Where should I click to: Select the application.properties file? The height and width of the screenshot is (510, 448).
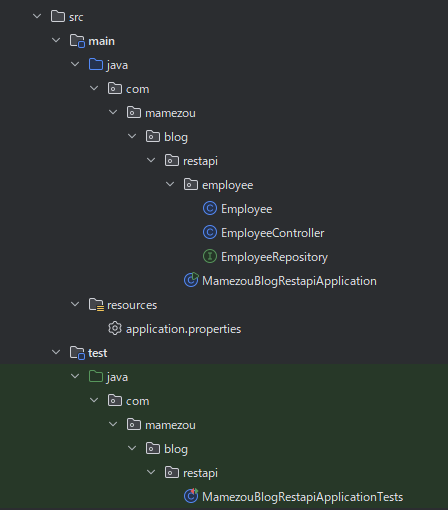pos(183,329)
